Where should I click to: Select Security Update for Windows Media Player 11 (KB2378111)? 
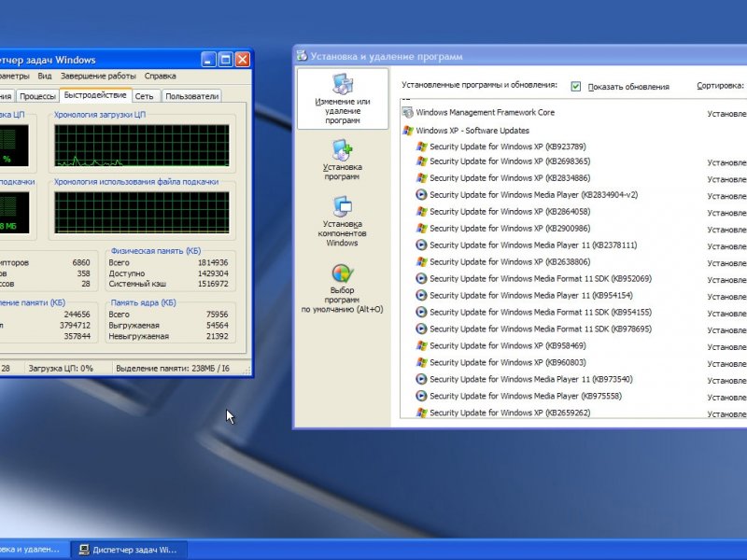click(533, 245)
